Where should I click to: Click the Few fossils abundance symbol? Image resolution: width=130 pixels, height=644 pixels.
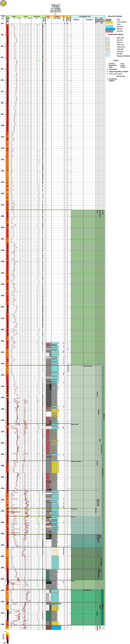pos(121,64)
